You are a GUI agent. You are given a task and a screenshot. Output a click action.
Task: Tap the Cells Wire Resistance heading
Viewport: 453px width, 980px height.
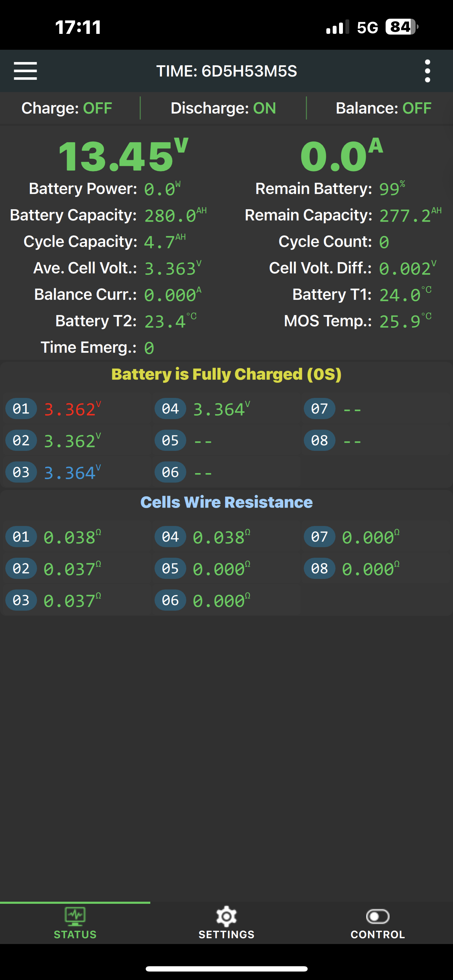(x=226, y=502)
